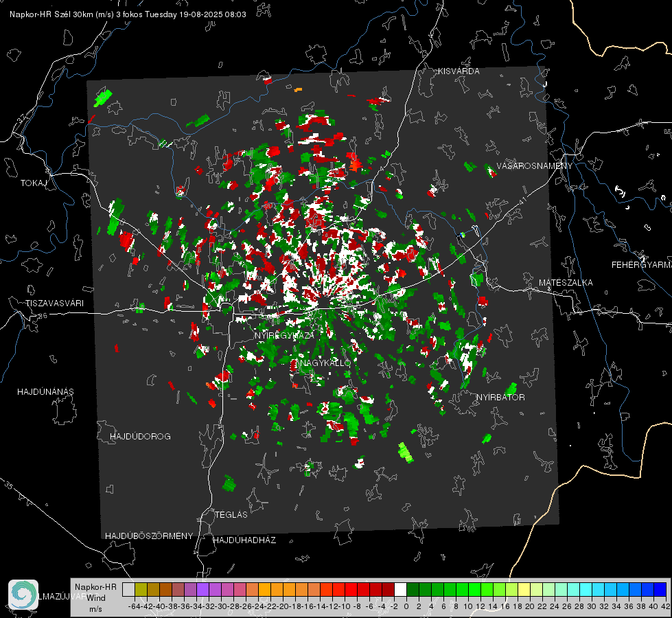Click the spiral weather logo icon

(x=23, y=595)
